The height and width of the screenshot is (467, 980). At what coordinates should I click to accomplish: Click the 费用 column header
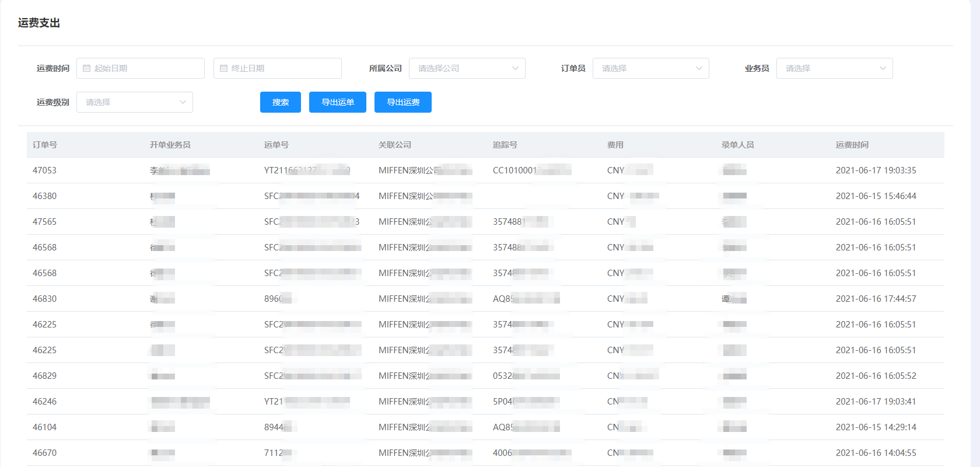pyautogui.click(x=615, y=145)
